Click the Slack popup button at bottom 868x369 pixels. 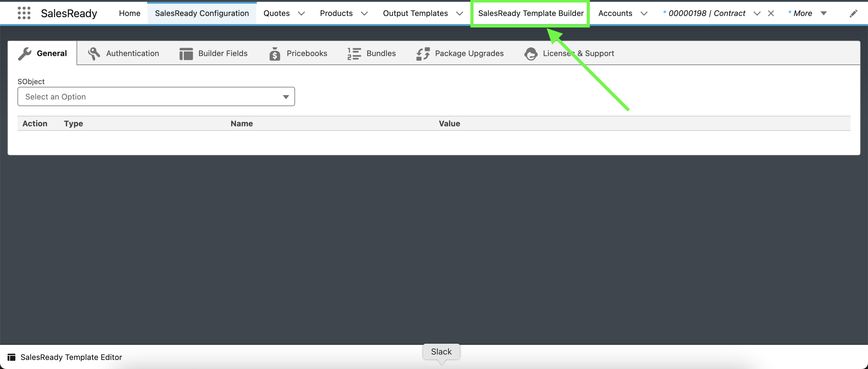pos(441,352)
